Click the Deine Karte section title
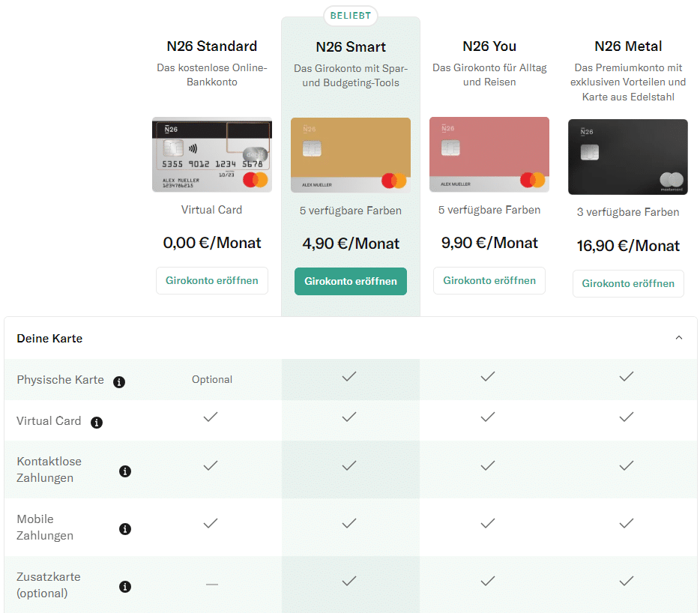Screen dimensions: 700x613 click(x=49, y=339)
